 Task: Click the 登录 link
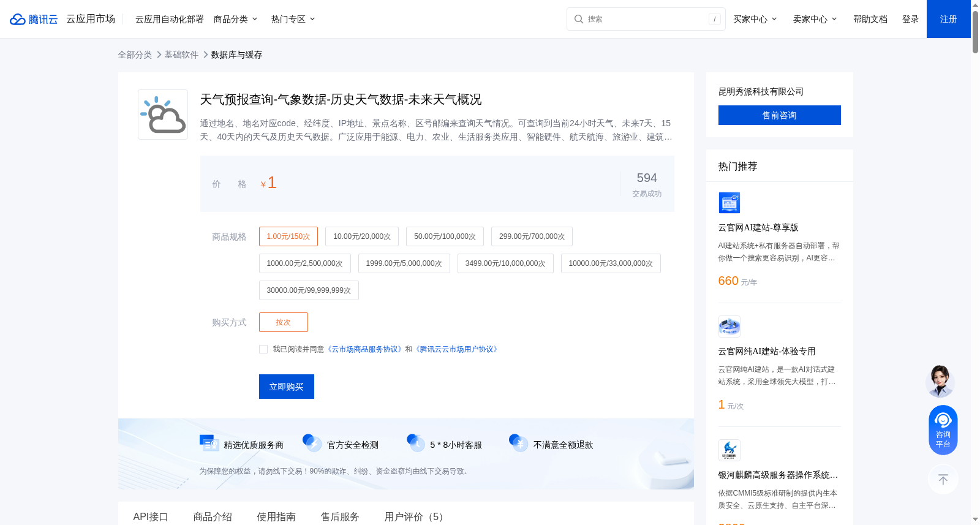(911, 19)
